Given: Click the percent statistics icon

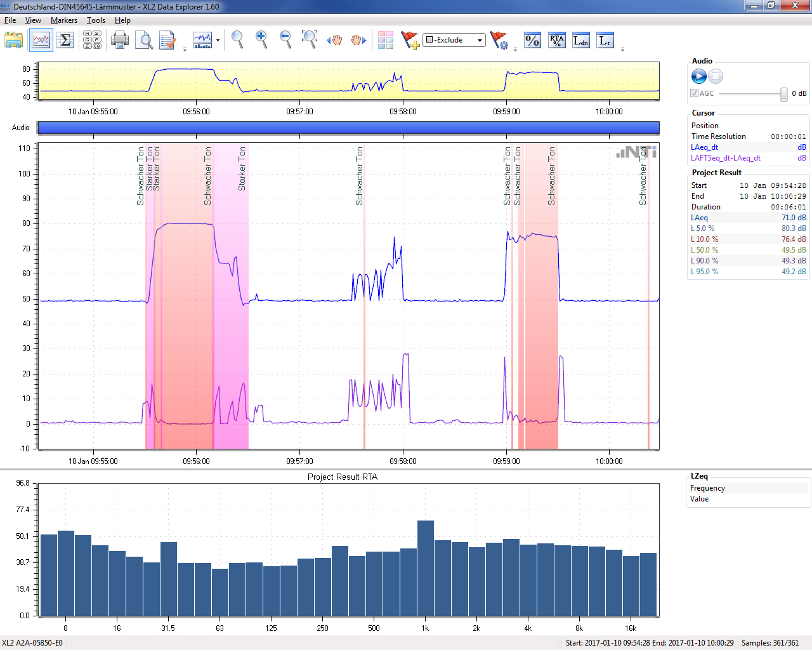Looking at the screenshot, I should (x=532, y=41).
